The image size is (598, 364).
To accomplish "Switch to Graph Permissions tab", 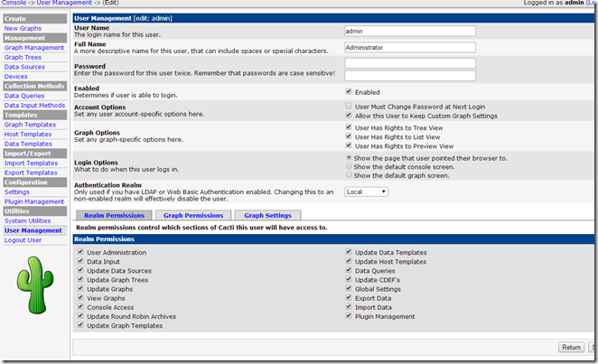I will (193, 215).
